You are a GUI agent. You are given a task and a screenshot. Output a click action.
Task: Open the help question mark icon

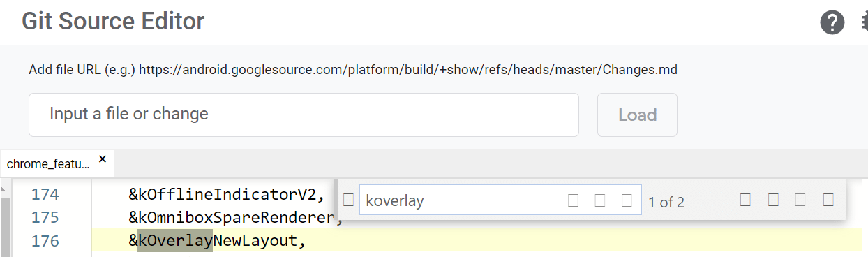click(x=832, y=22)
